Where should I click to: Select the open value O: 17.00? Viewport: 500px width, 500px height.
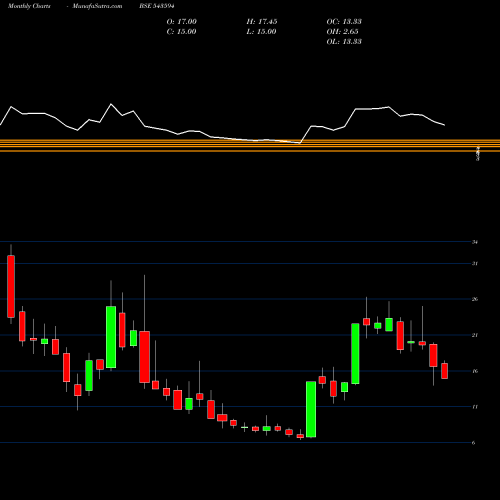[x=182, y=22]
